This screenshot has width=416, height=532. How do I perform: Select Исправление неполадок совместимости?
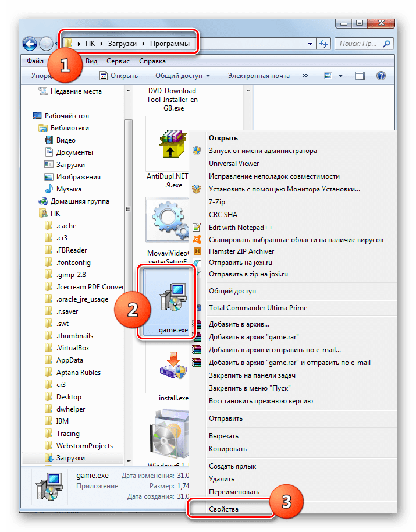coord(274,176)
